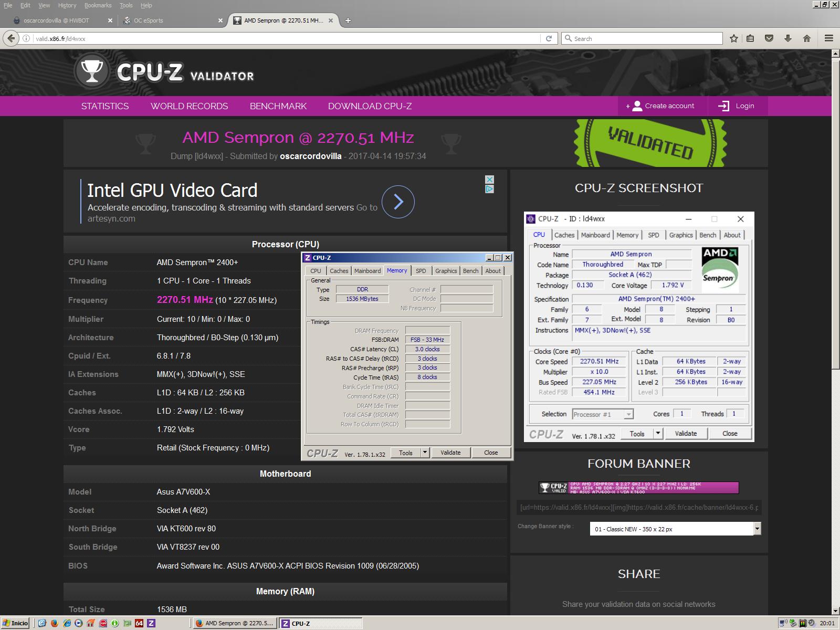This screenshot has height=630, width=840.
Task: Click the Firefox quick launch icon in taskbar
Action: click(x=55, y=623)
